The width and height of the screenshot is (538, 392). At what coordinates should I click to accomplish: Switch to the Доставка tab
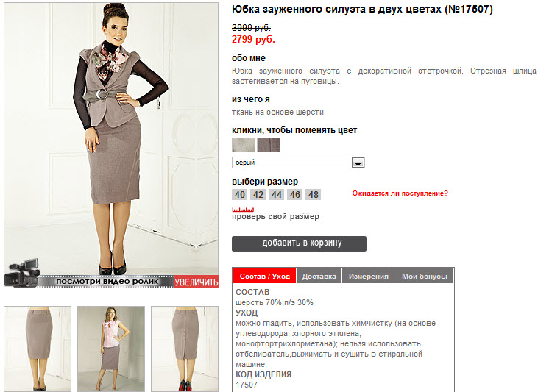tap(319, 276)
